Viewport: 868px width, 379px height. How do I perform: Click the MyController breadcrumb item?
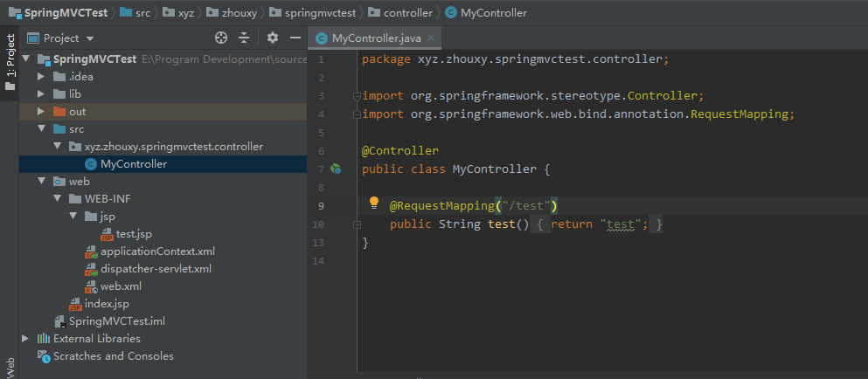493,13
